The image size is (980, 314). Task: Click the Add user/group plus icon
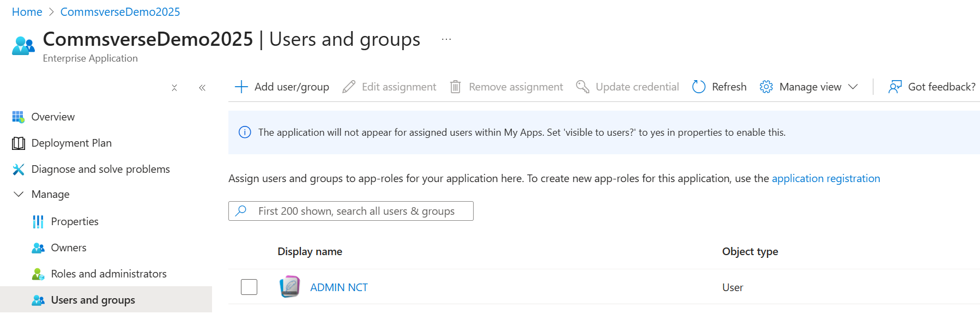coord(241,87)
